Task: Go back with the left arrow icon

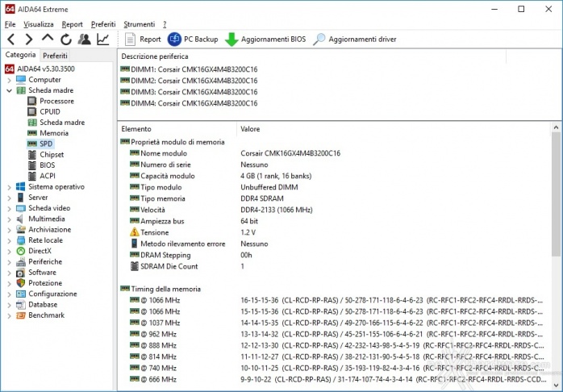Action: tap(11, 40)
